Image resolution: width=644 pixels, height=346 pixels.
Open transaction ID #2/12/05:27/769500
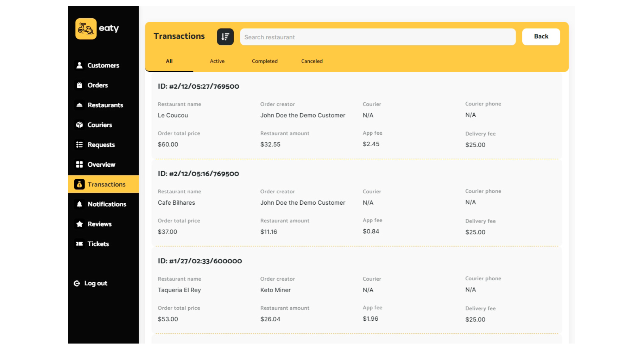point(198,86)
